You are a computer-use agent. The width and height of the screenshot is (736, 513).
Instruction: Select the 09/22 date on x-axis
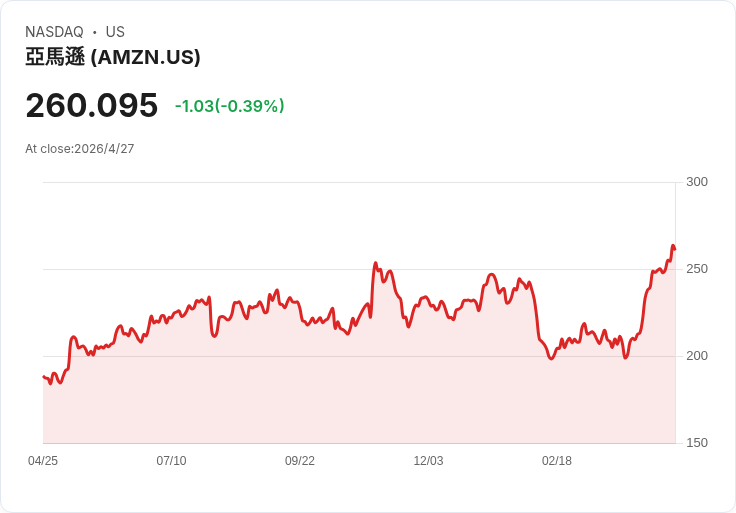point(300,461)
